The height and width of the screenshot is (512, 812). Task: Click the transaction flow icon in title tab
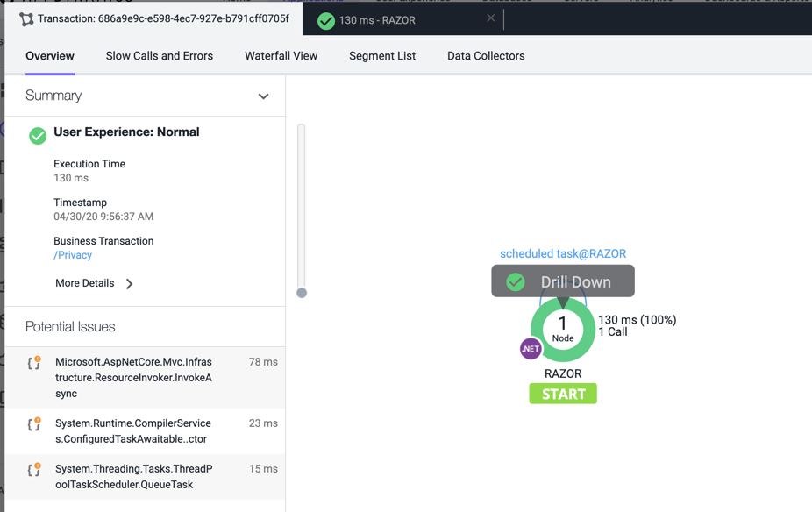click(26, 19)
